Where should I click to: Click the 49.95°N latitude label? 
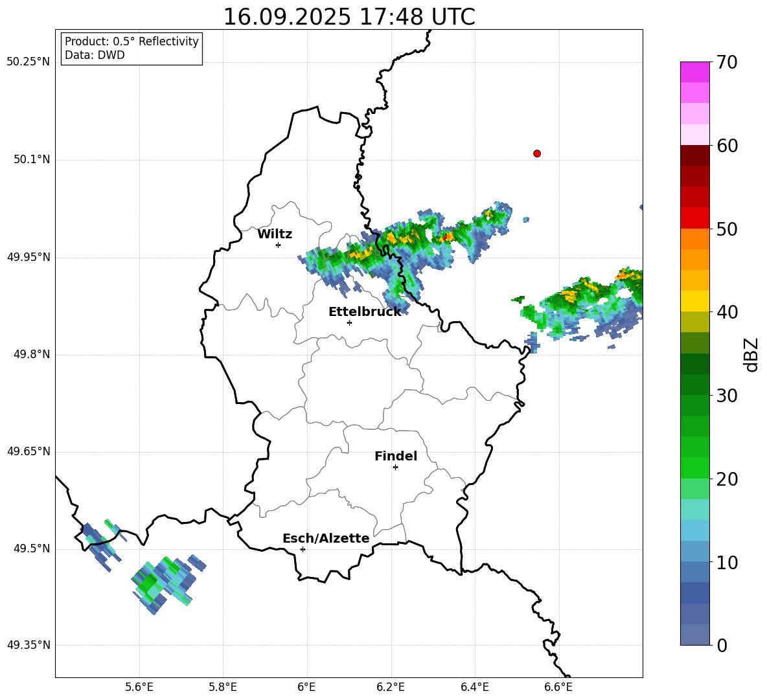[x=29, y=257]
